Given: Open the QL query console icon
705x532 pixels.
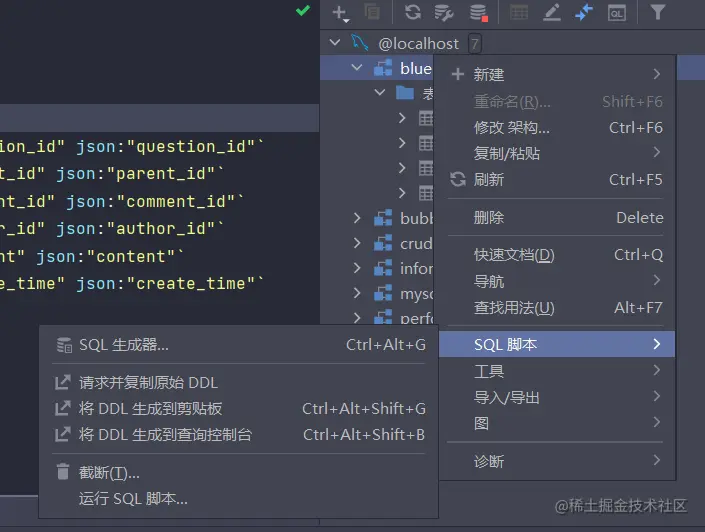Looking at the screenshot, I should 616,13.
